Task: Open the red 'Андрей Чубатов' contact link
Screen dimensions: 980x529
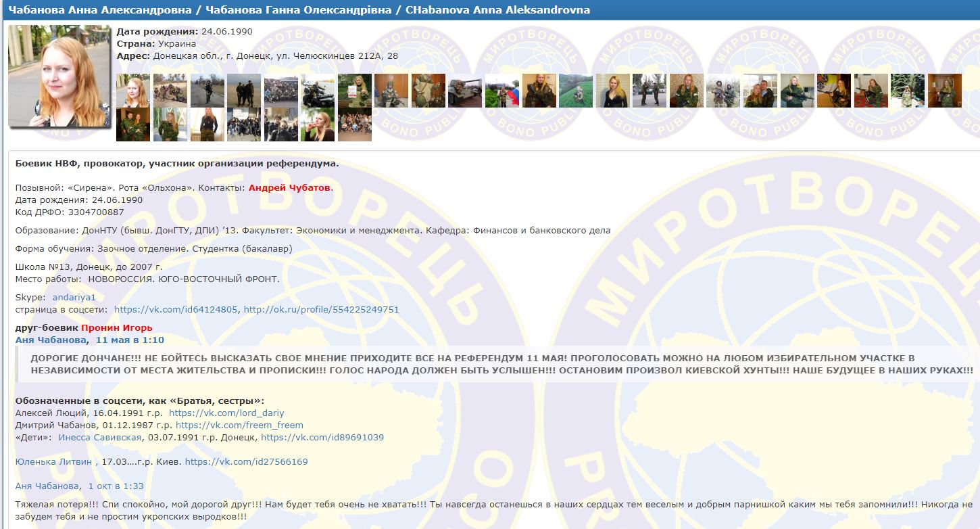Action: (x=290, y=187)
